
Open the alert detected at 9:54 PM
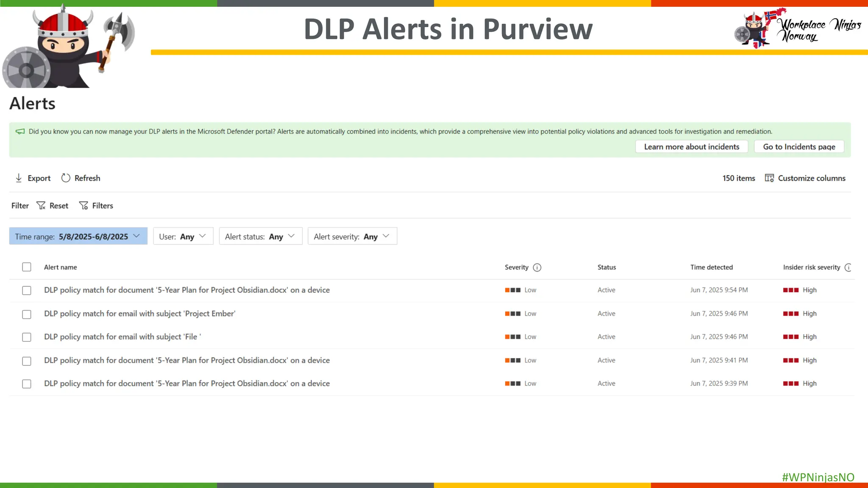186,290
